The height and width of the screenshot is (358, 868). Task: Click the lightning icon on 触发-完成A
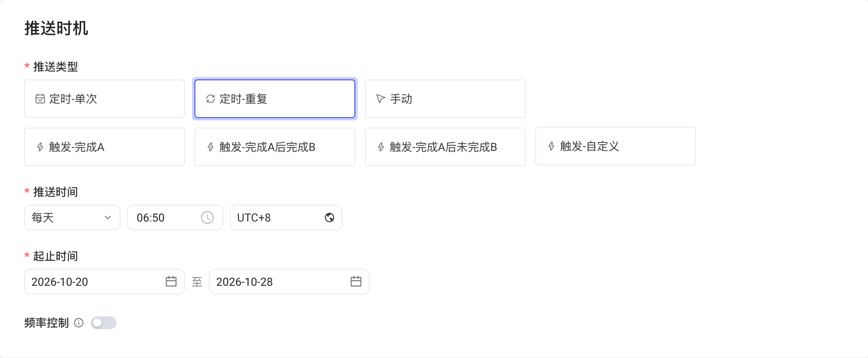(40, 147)
